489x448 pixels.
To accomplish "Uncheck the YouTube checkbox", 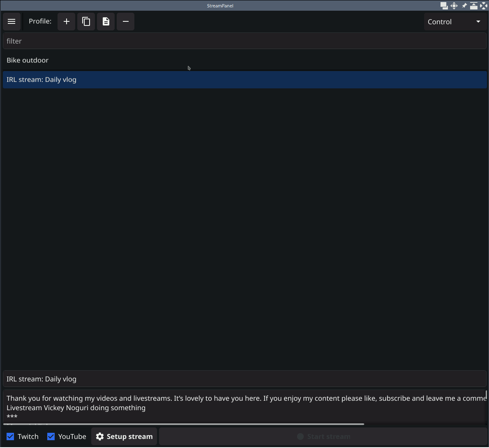I will click(x=51, y=437).
